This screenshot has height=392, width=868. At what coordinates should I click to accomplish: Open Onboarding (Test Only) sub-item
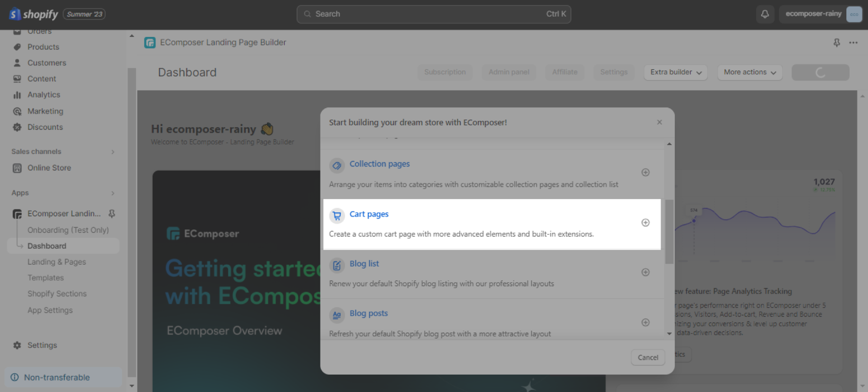click(x=68, y=230)
